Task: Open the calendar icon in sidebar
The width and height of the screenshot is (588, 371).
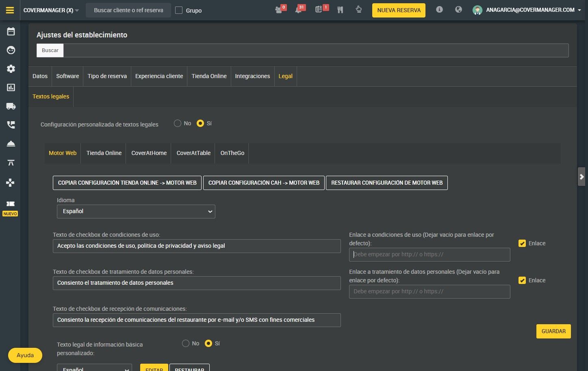Action: 11,31
